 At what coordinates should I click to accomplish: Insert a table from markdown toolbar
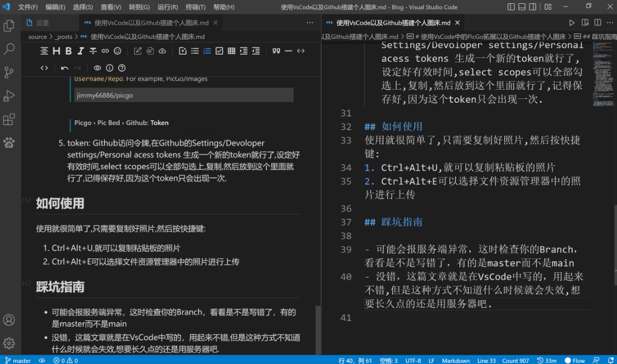231,51
